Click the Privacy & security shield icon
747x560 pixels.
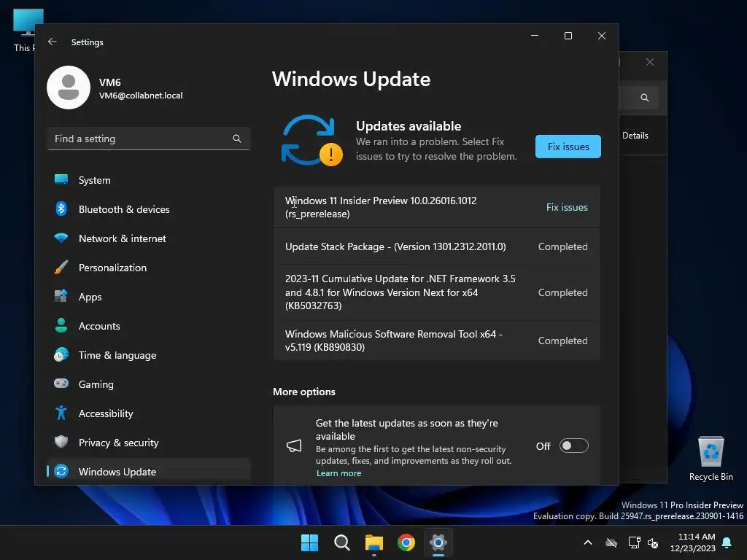click(61, 442)
